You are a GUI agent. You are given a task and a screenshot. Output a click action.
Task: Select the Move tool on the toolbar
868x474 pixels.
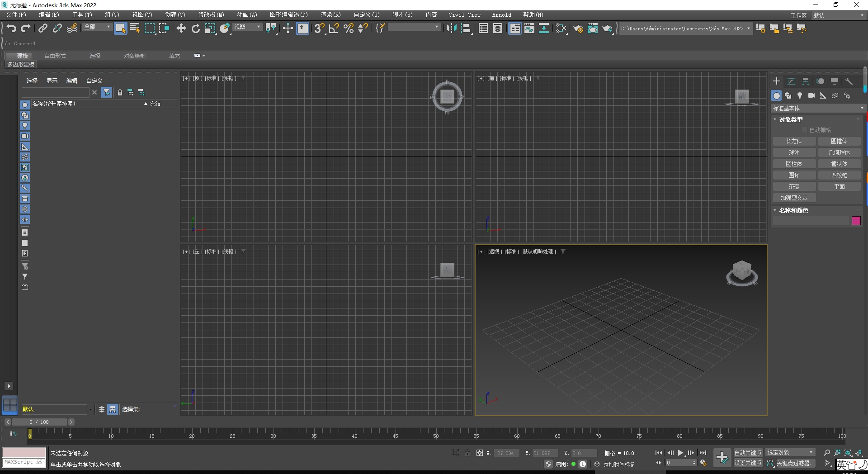[x=181, y=28]
